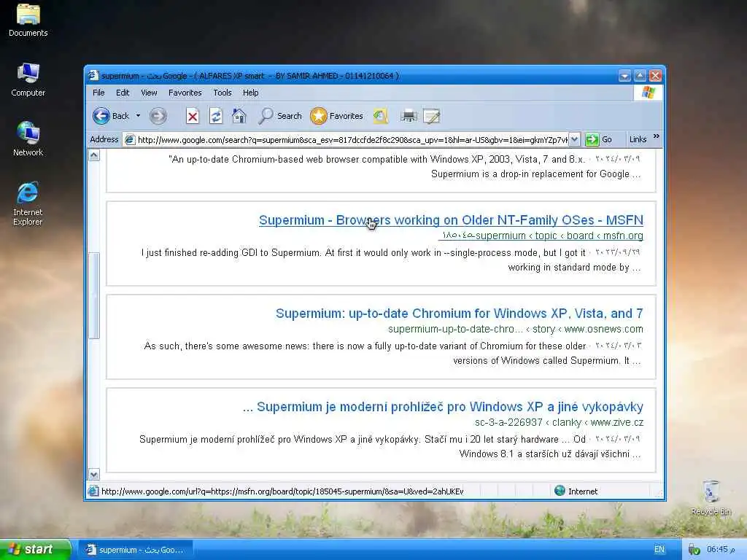Click the Print toolbar icon
Screen dimensions: 747x560
(409, 116)
